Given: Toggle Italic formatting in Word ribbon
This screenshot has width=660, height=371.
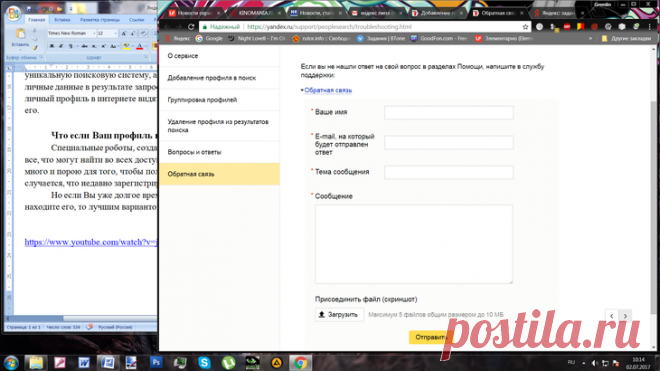Looking at the screenshot, I should 61,46.
